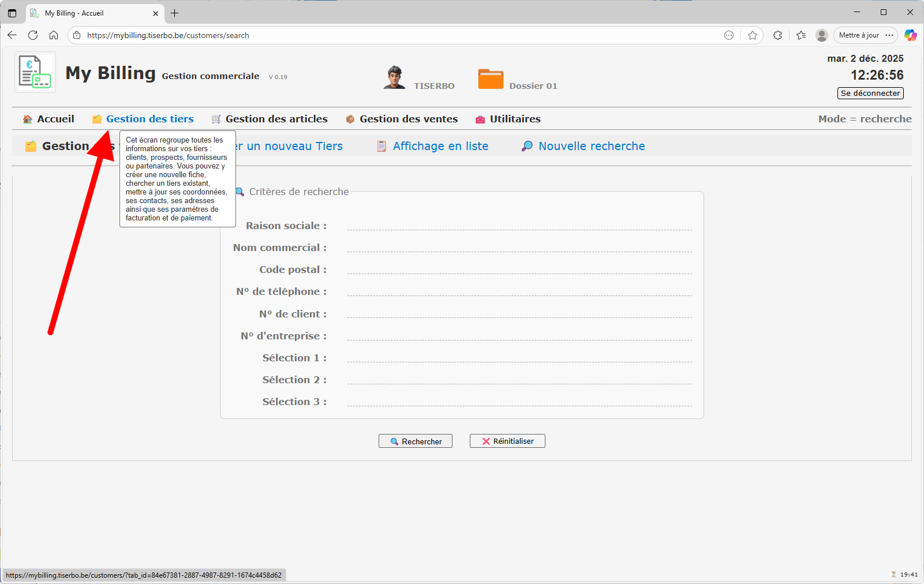Start a Nouvelle recherche

[x=591, y=146]
